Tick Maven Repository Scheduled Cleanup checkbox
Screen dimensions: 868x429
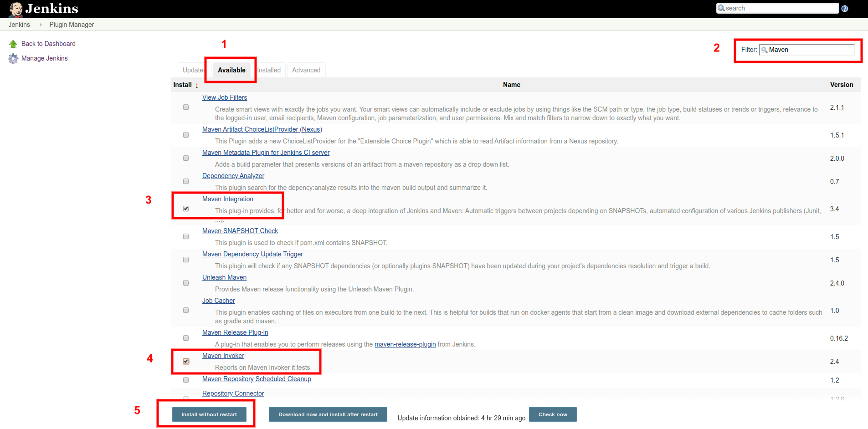point(186,380)
